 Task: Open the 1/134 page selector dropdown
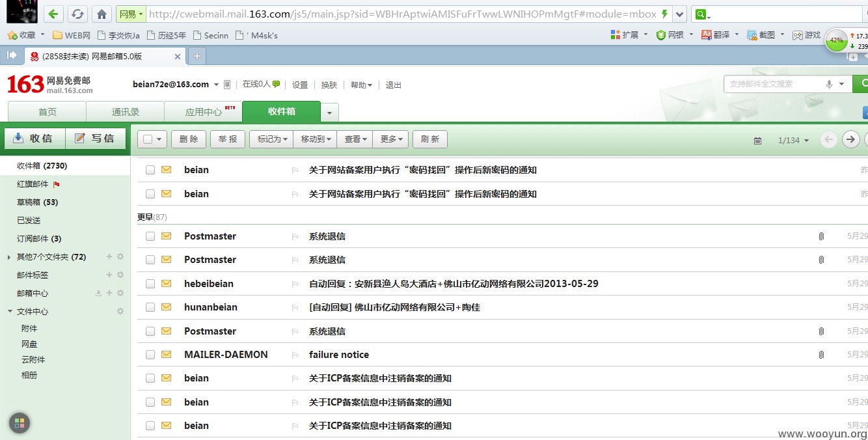pos(793,141)
